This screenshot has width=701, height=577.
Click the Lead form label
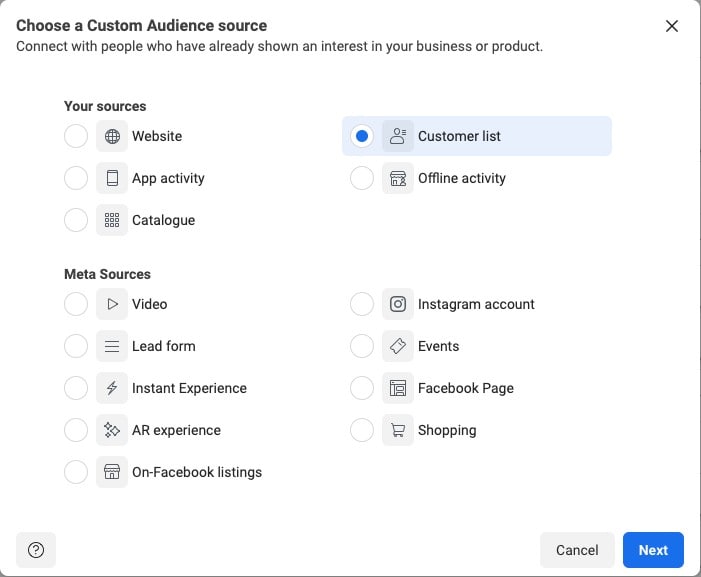pos(164,346)
